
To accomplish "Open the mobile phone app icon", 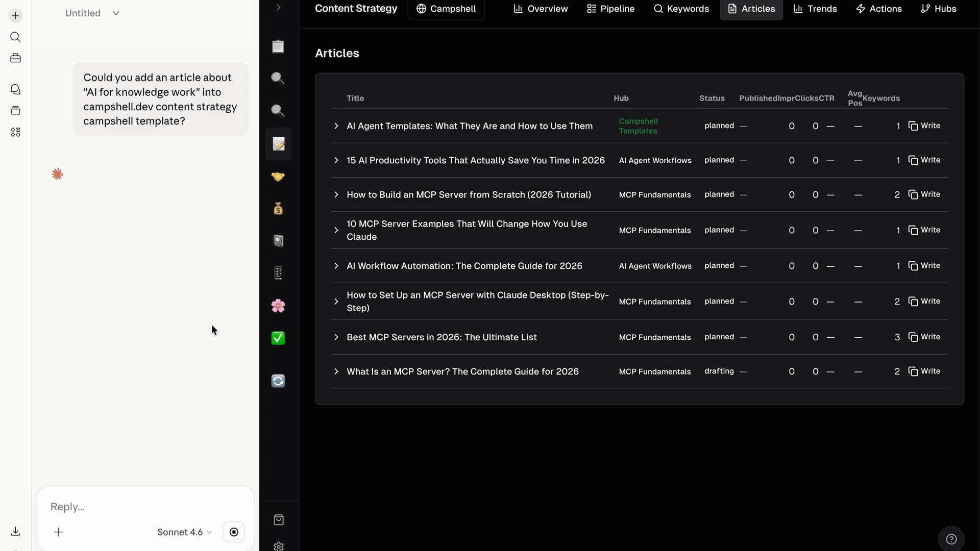I will coord(278,273).
